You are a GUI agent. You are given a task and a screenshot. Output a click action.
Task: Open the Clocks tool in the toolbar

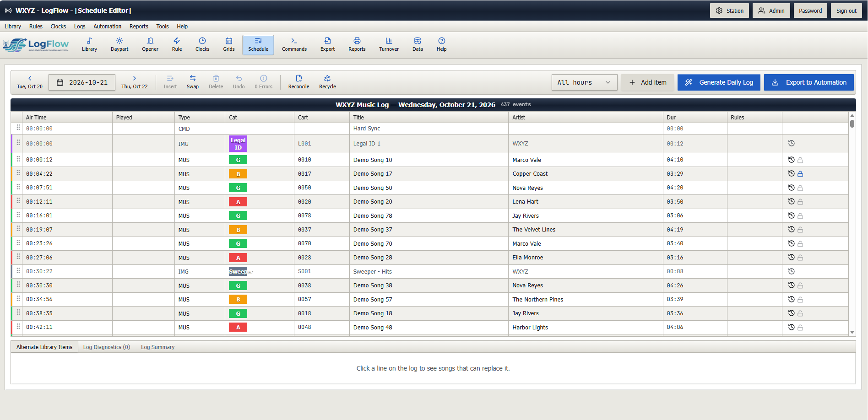[x=202, y=45]
